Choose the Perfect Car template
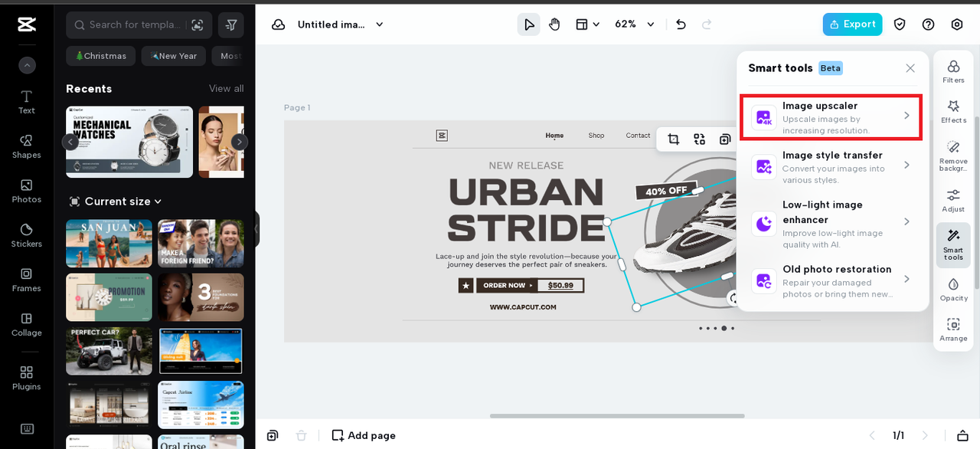The width and height of the screenshot is (980, 449). [x=109, y=351]
